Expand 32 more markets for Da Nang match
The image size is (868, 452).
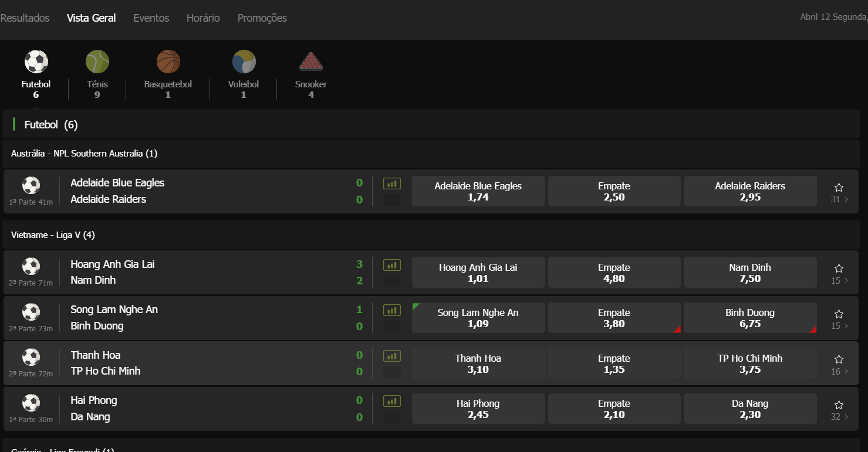pos(839,417)
